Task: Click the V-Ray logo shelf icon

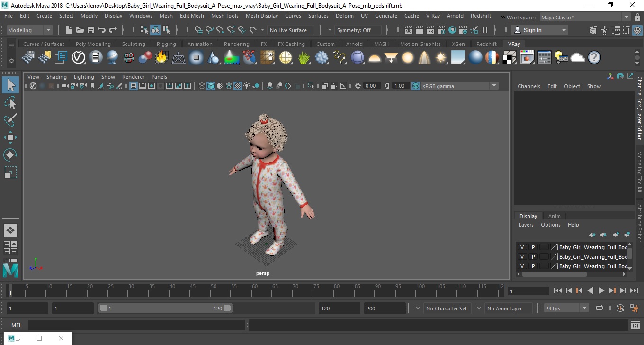Action: 78,58
